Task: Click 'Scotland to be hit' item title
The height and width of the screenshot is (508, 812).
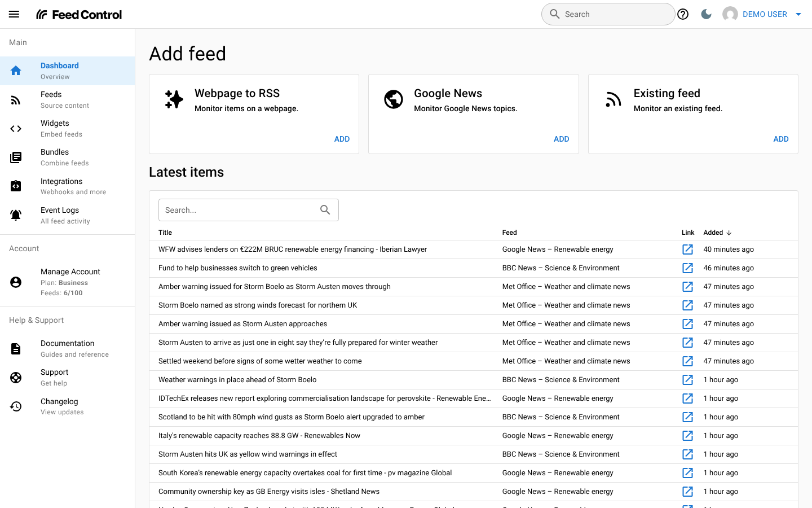Action: [x=292, y=417]
